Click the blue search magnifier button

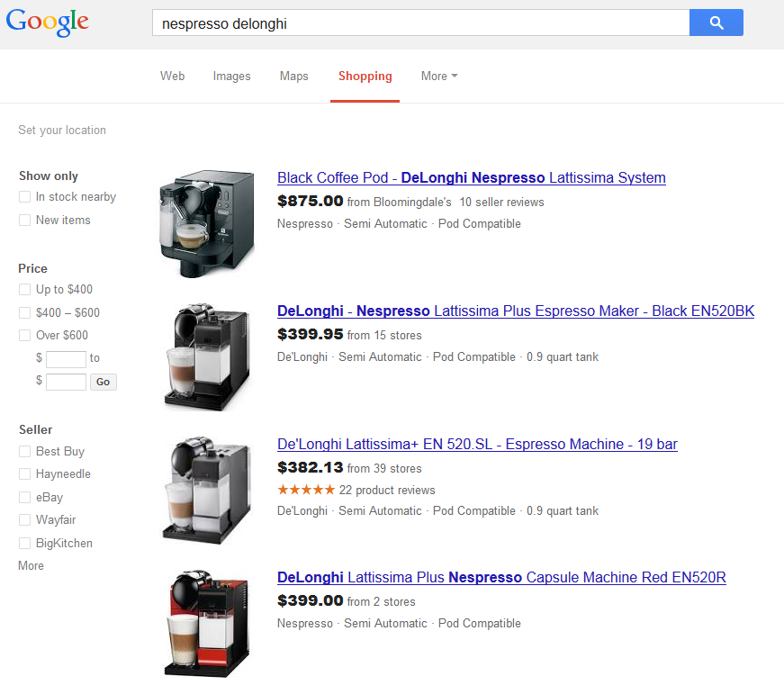[x=716, y=23]
